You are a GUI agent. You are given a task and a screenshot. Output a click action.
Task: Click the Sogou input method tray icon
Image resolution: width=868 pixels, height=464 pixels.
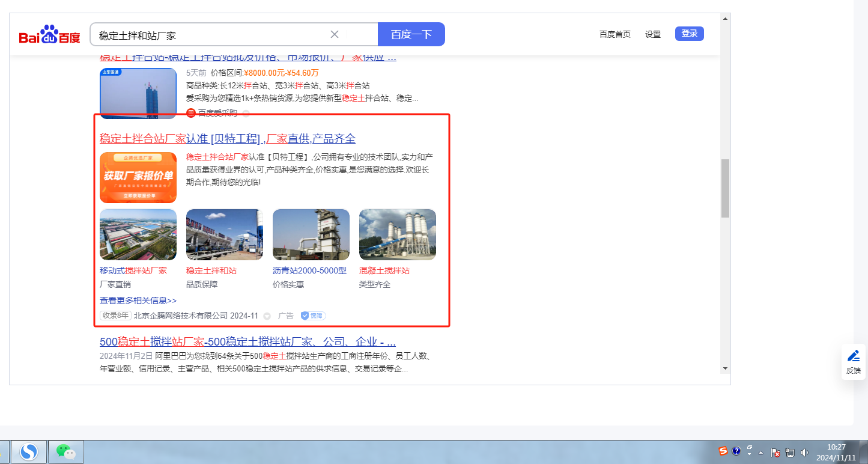pos(724,451)
